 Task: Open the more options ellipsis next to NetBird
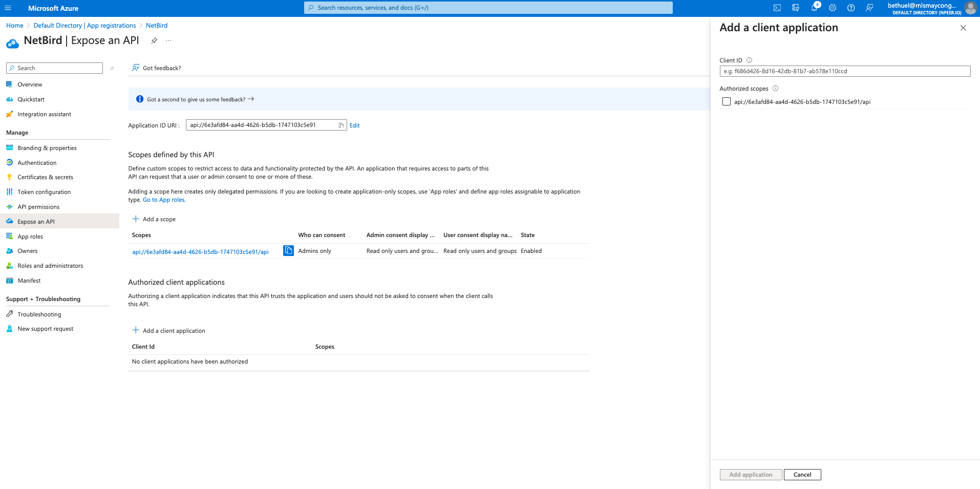168,40
